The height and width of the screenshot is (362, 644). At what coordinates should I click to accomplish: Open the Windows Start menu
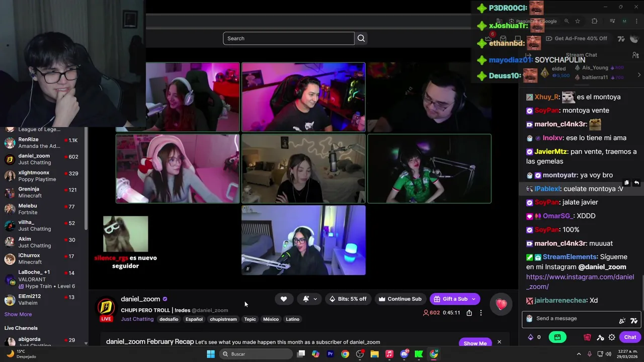click(x=211, y=354)
